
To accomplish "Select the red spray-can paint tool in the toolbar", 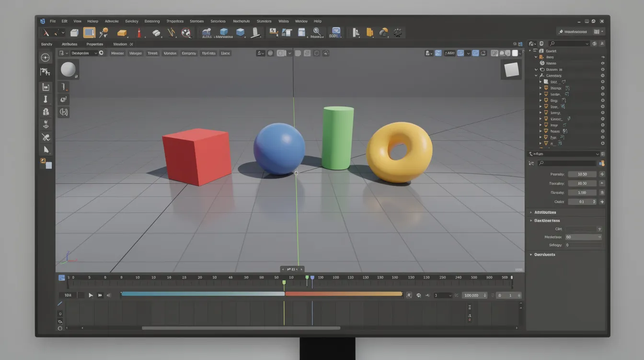I will 139,32.
